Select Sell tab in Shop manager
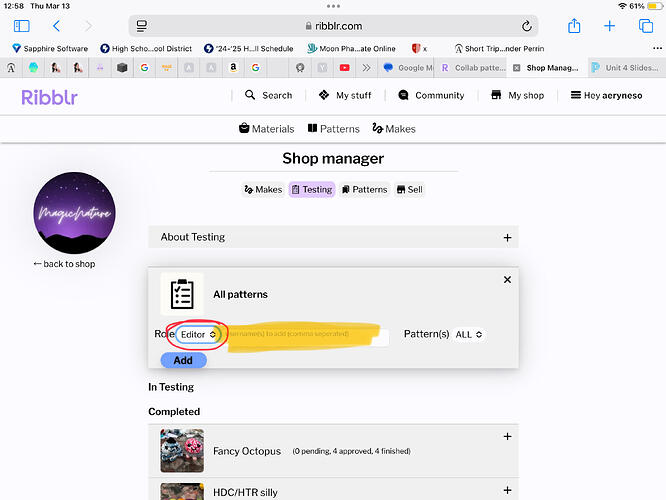666x500 pixels. 409,189
